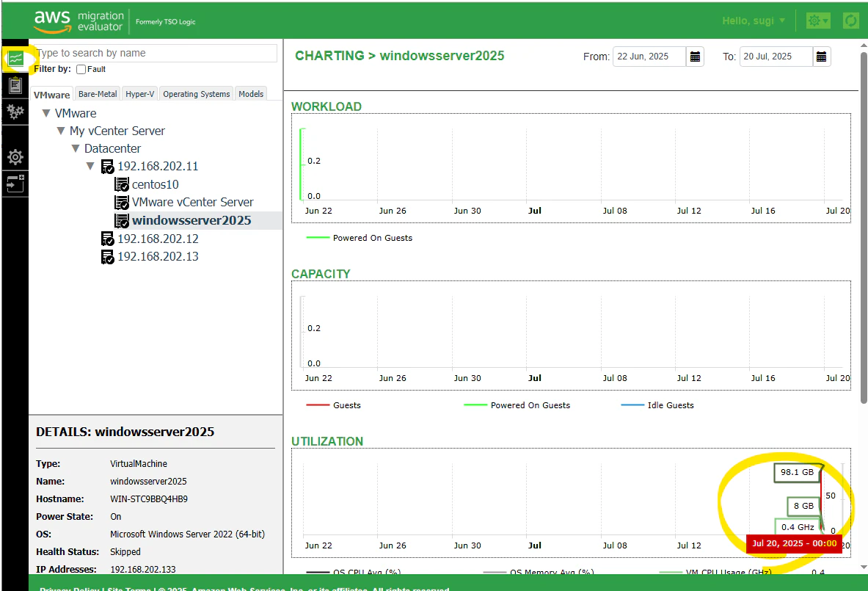The image size is (868, 591).
Task: Click the CAPACITY section heading
Action: [321, 274]
